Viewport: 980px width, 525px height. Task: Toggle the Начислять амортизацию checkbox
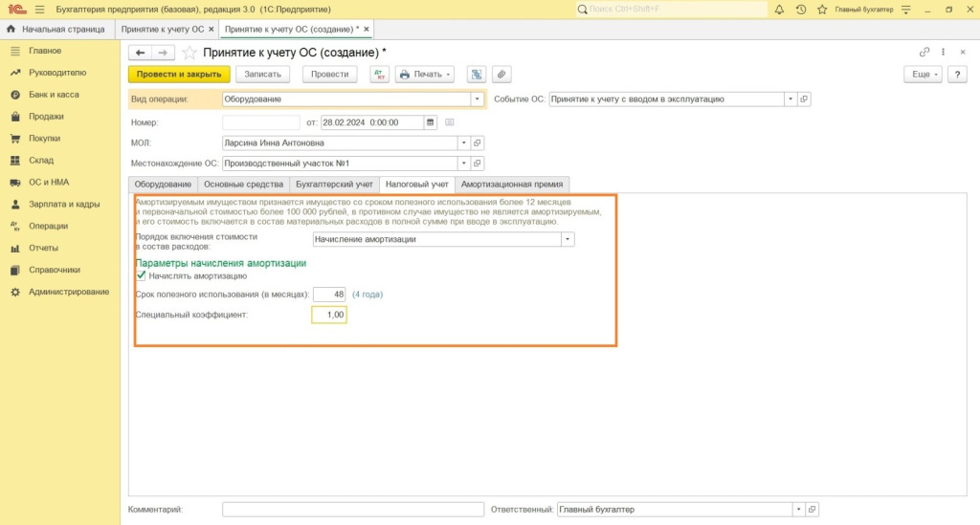pyautogui.click(x=141, y=275)
